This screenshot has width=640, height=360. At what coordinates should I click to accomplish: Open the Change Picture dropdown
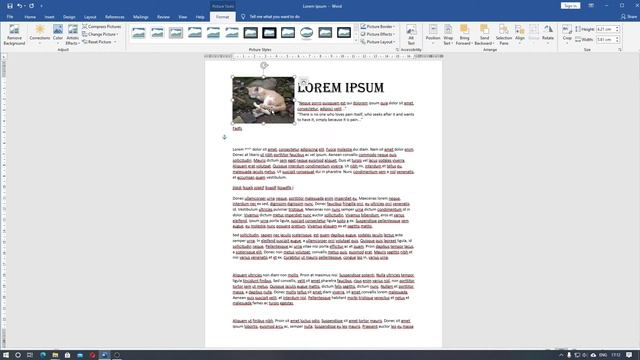[100, 34]
